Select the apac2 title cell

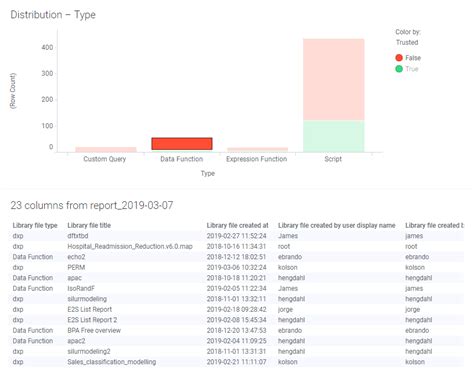[76, 341]
